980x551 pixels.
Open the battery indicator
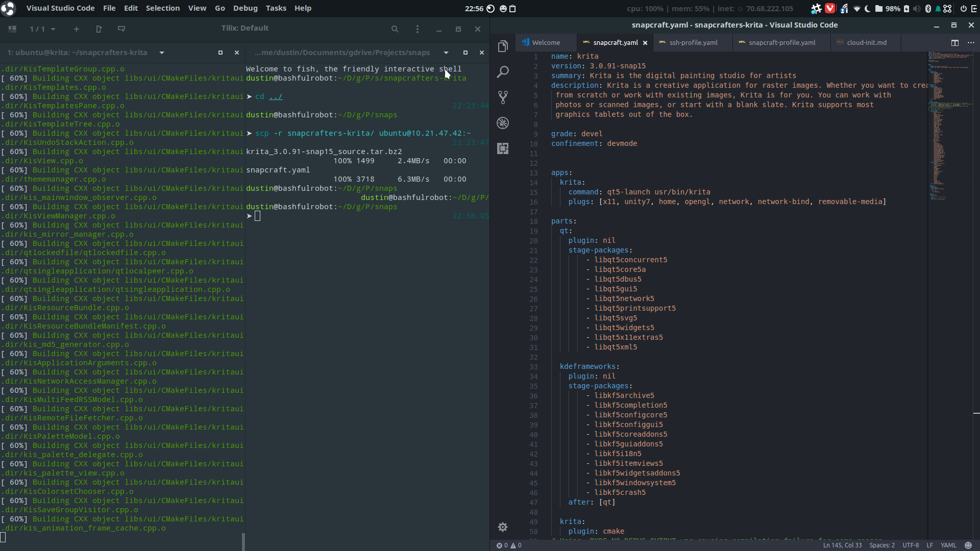click(906, 8)
